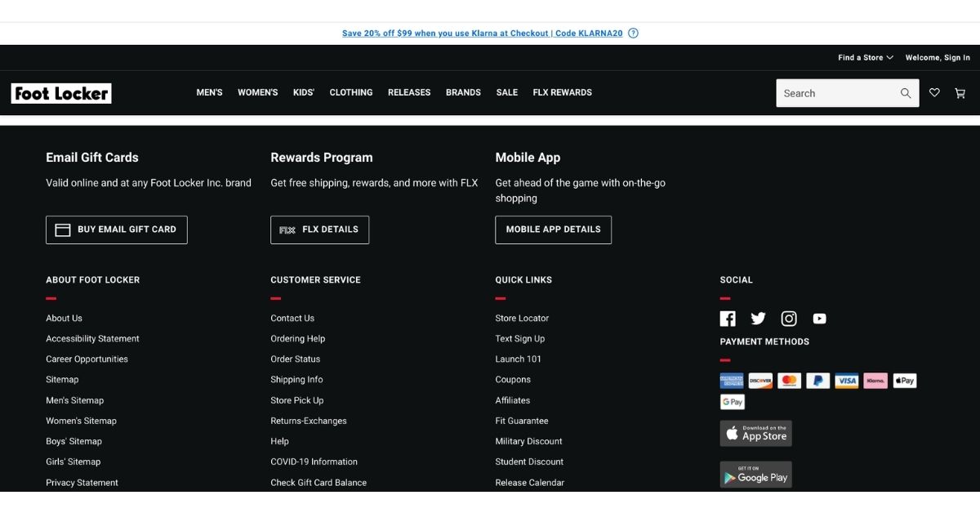The image size is (980, 513).
Task: Click the Mastercard payment icon
Action: tap(789, 381)
